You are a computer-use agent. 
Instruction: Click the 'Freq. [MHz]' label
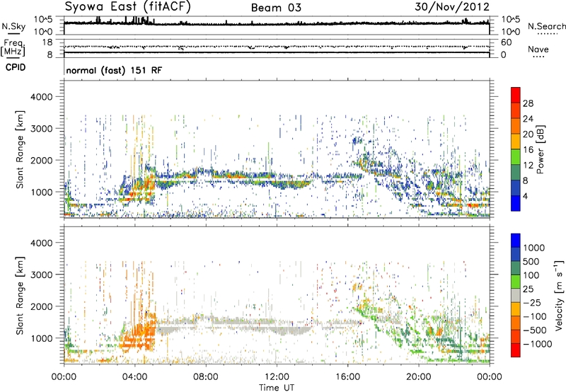pyautogui.click(x=13, y=48)
